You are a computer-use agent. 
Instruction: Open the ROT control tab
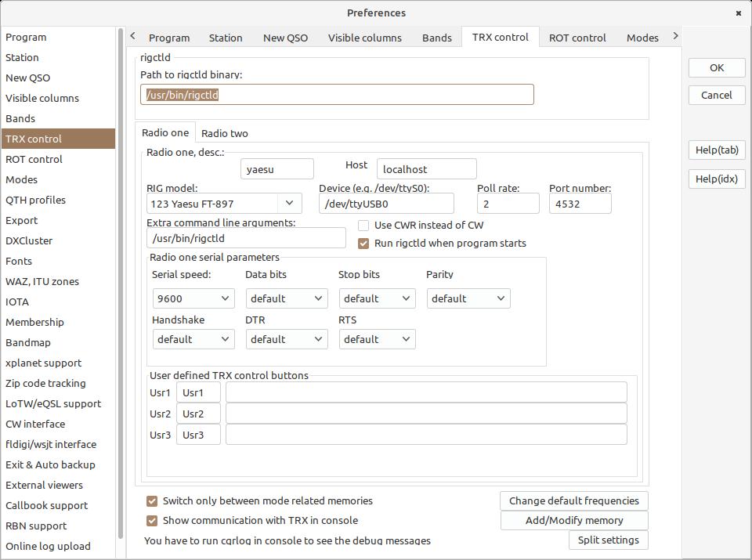tap(577, 38)
